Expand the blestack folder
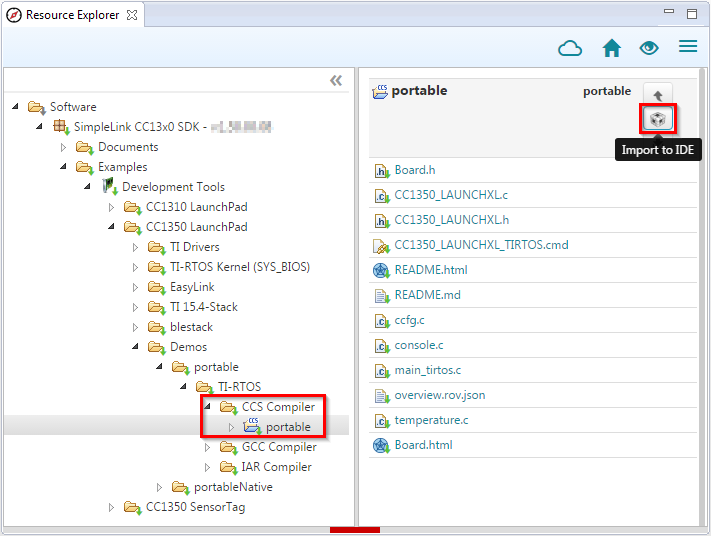The height and width of the screenshot is (536, 711). coord(135,327)
